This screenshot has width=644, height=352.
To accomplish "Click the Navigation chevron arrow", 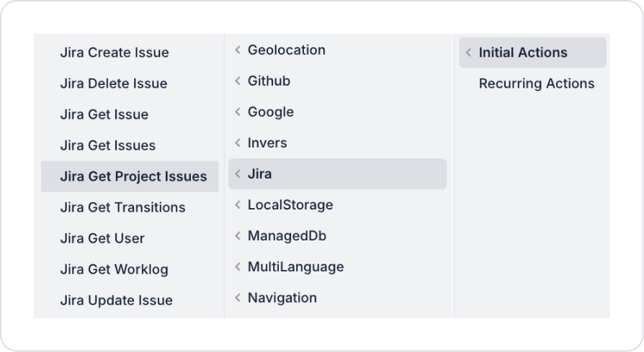I will 238,298.
